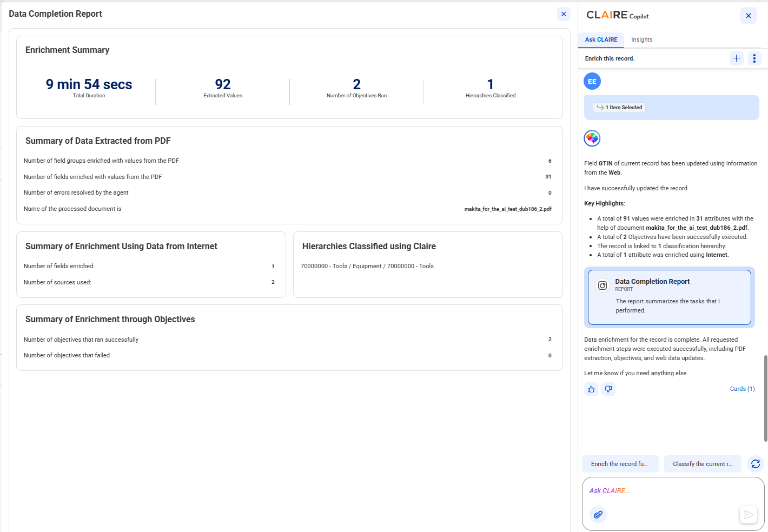The width and height of the screenshot is (768, 532).
Task: Choose the Enrich the record suggestion
Action: click(620, 464)
